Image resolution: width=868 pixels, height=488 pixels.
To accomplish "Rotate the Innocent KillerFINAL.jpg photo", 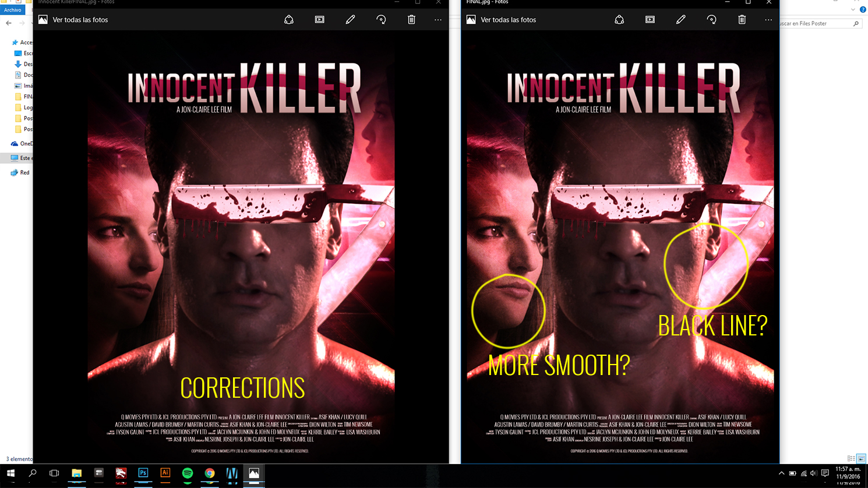I will tap(381, 20).
